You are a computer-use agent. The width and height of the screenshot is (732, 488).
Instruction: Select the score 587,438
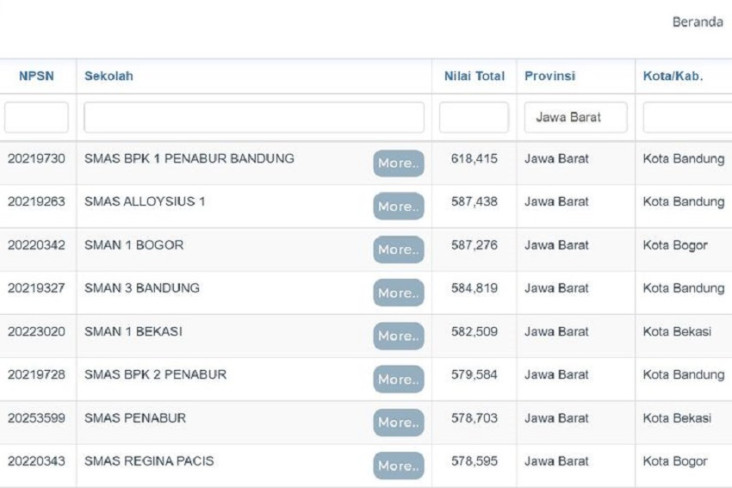click(x=474, y=202)
